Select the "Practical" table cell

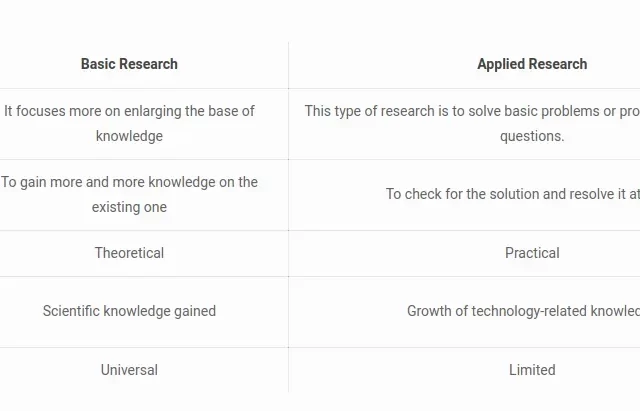(532, 253)
